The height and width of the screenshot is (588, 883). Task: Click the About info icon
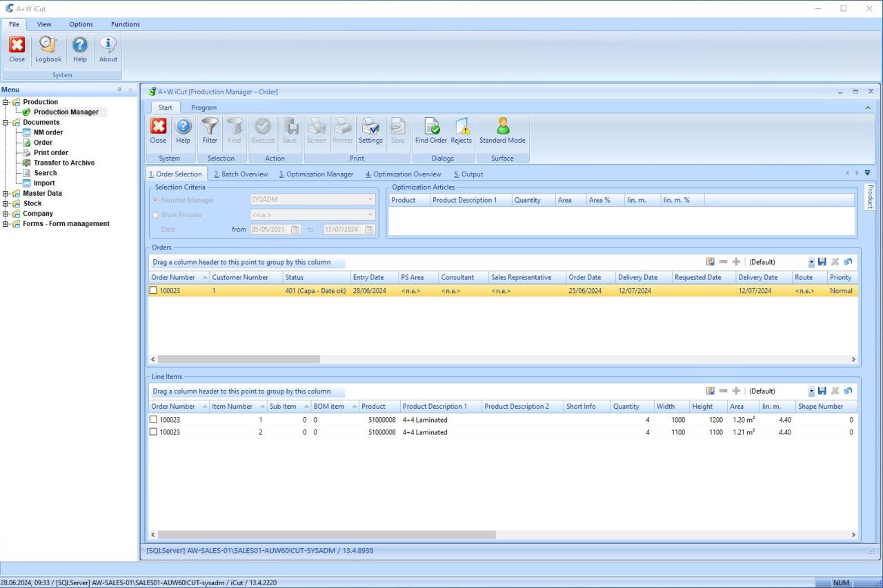coord(108,50)
